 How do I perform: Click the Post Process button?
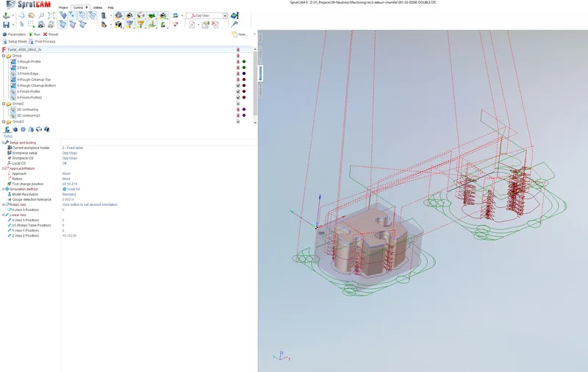point(43,42)
